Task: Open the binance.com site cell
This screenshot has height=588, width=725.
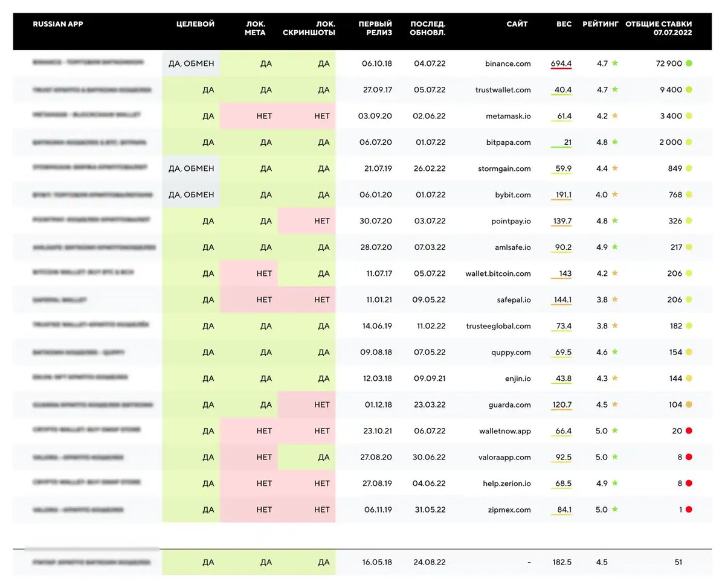Action: click(508, 63)
